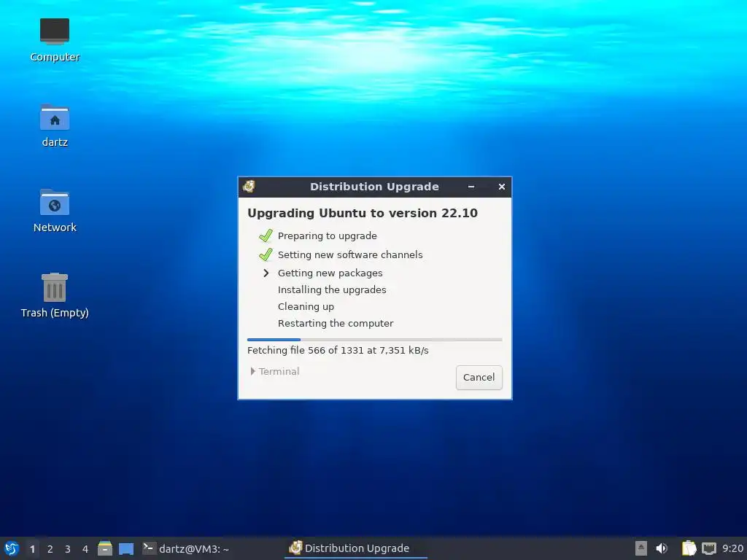Click the Installing the upgrades step

tap(332, 289)
